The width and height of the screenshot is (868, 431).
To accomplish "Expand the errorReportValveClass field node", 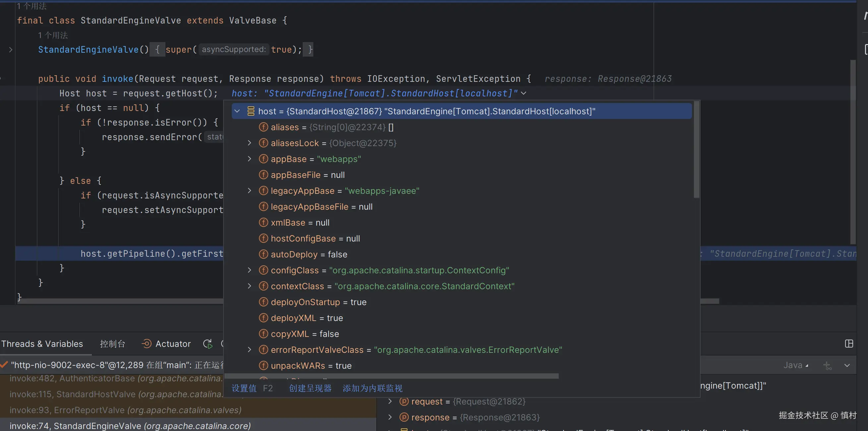I will [249, 350].
